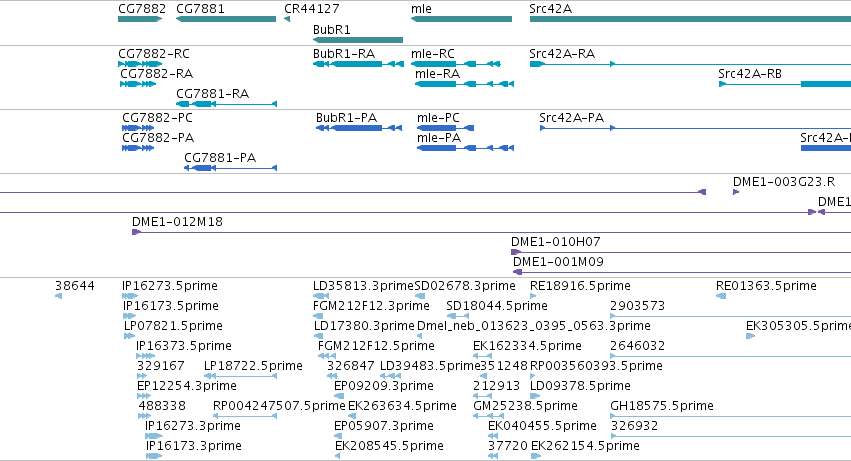
Task: Click EST SD02678.3prime
Action: (465, 286)
